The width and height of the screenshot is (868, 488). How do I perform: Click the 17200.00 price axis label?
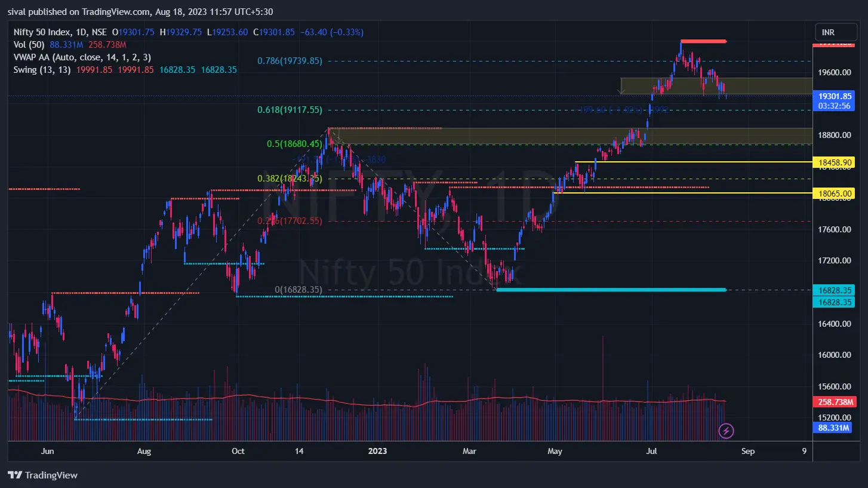pos(835,261)
